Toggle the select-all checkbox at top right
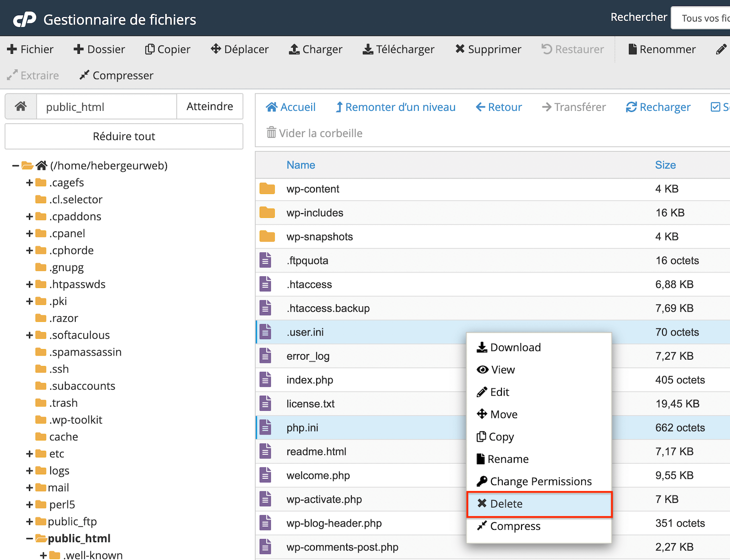Viewport: 730px width, 560px height. pos(715,107)
